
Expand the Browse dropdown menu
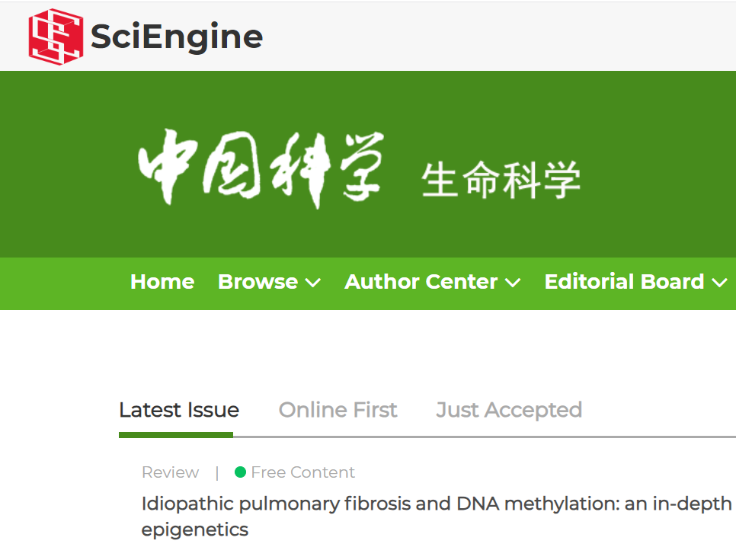coord(269,282)
